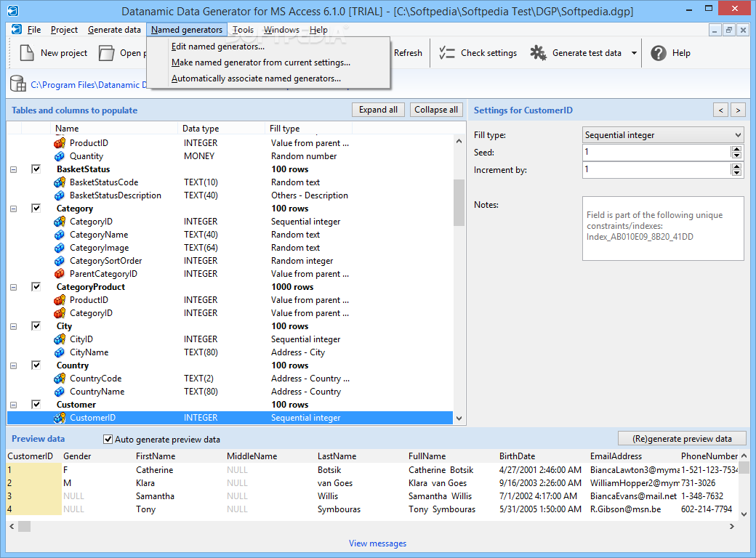Click the Collapse all button
Image resolution: width=756 pixels, height=558 pixels.
(x=436, y=110)
